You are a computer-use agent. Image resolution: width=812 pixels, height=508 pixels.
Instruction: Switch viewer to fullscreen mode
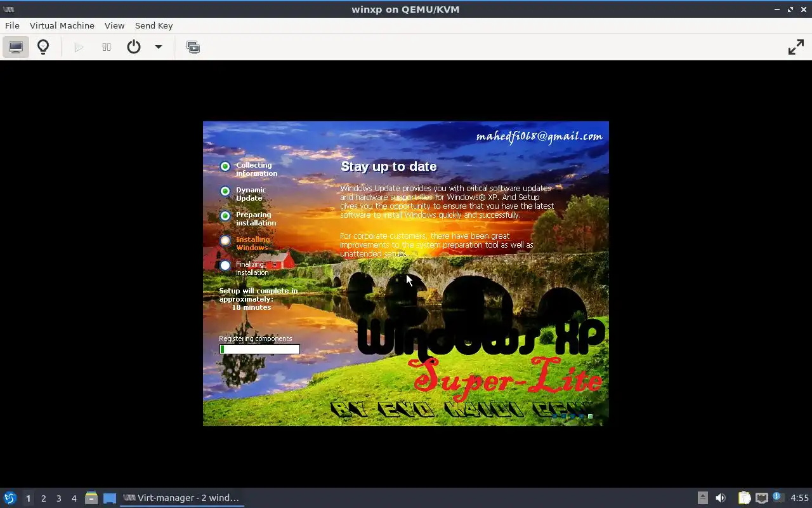(x=796, y=47)
